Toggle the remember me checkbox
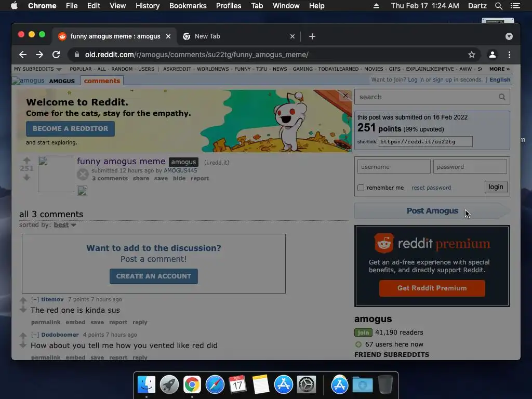This screenshot has height=399, width=532. tap(361, 188)
